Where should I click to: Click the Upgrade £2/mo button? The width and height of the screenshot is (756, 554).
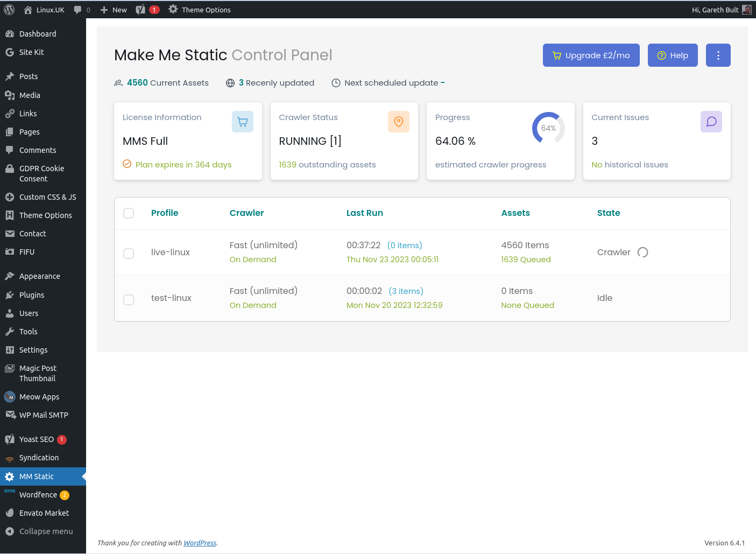tap(591, 55)
